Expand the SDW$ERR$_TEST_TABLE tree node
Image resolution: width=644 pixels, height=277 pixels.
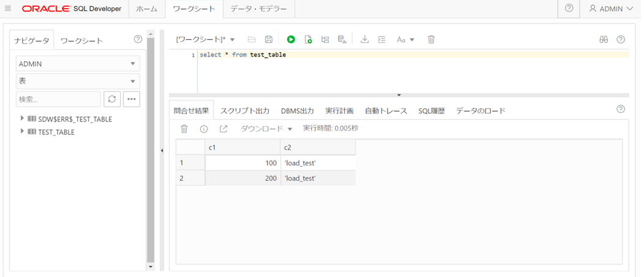[x=22, y=119]
